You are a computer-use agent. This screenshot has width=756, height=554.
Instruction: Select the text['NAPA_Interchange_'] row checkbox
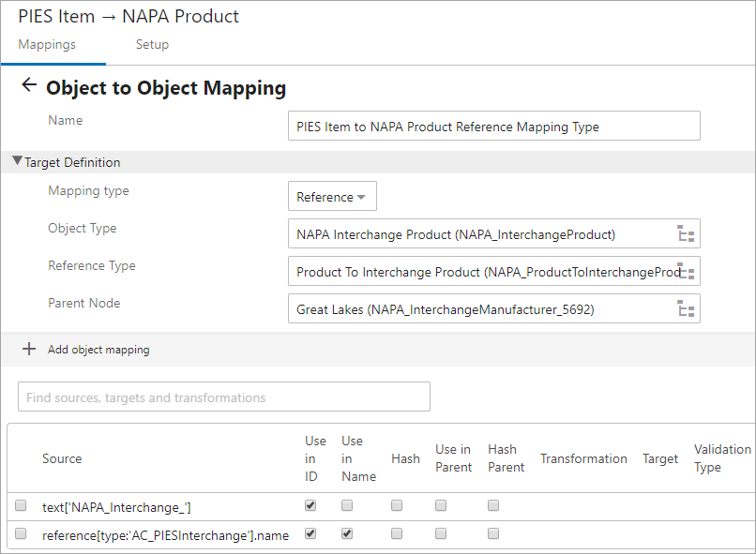click(21, 505)
